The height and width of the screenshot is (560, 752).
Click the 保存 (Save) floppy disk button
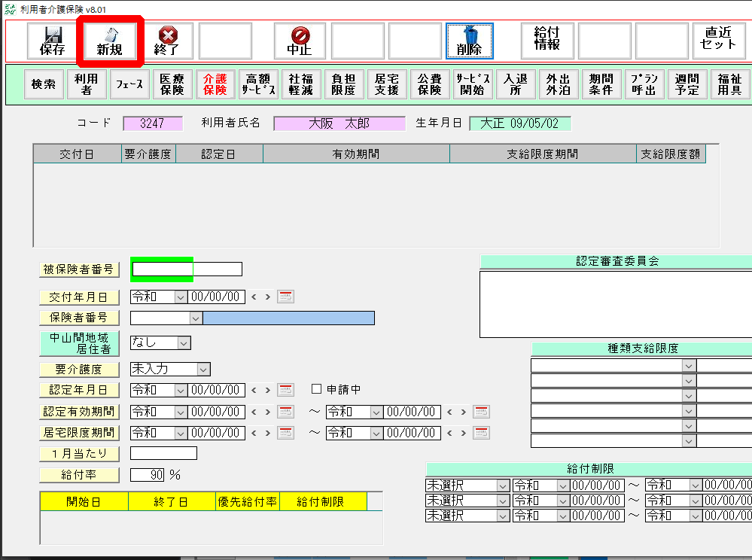(x=52, y=41)
